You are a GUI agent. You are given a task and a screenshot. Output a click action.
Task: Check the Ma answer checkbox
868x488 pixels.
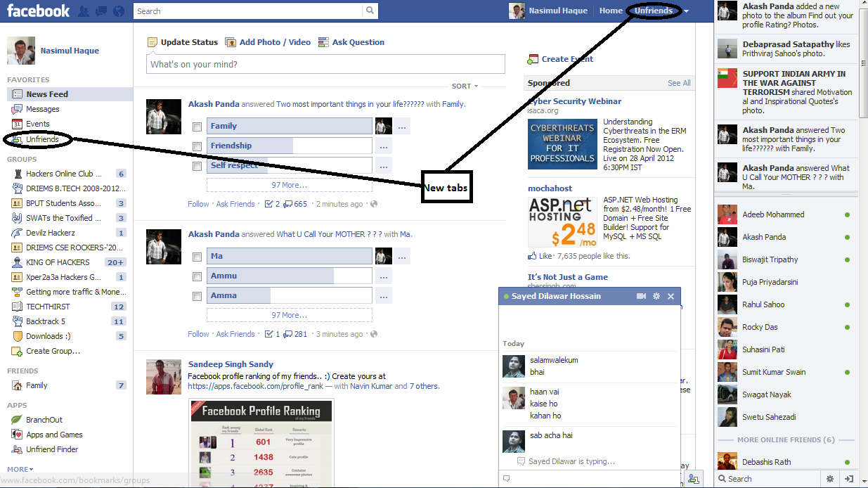[197, 257]
